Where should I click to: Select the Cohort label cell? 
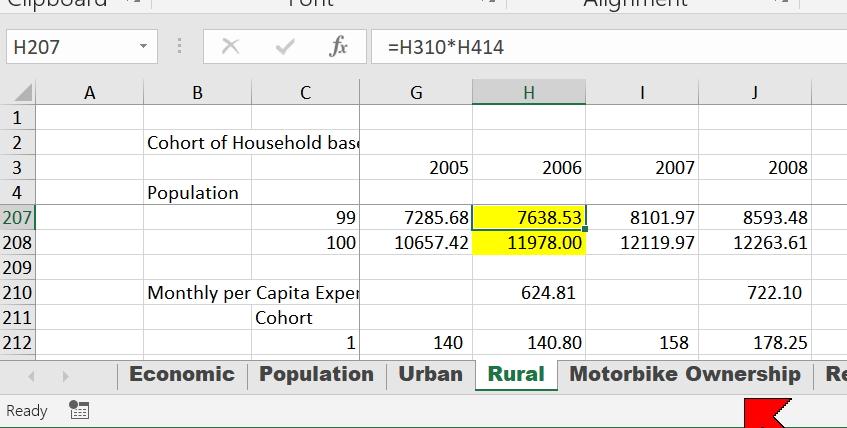coord(305,317)
